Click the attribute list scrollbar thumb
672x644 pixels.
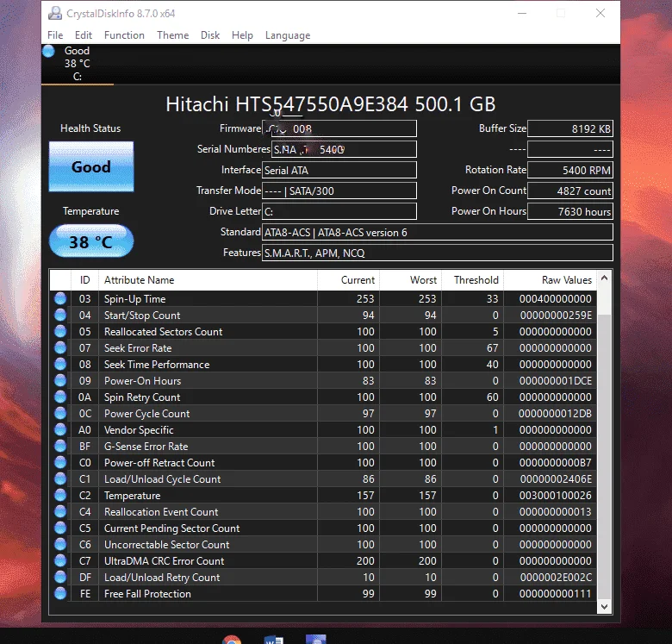604,456
